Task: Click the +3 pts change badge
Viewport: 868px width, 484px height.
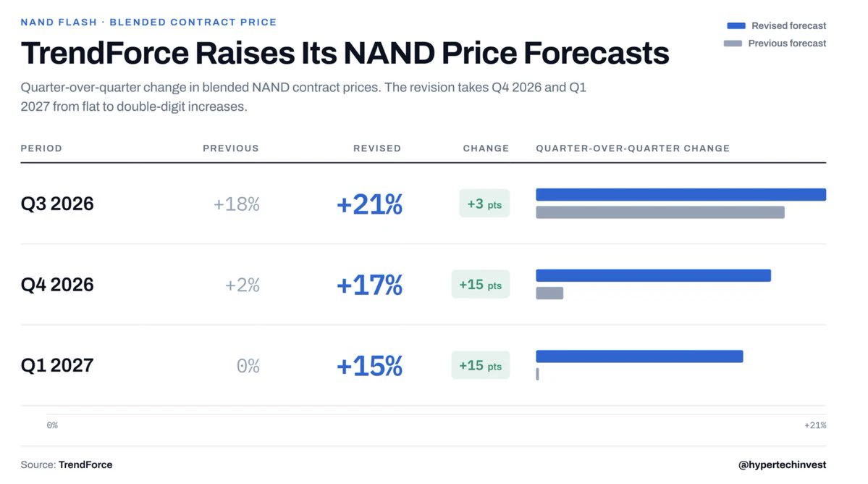Action: [x=484, y=204]
